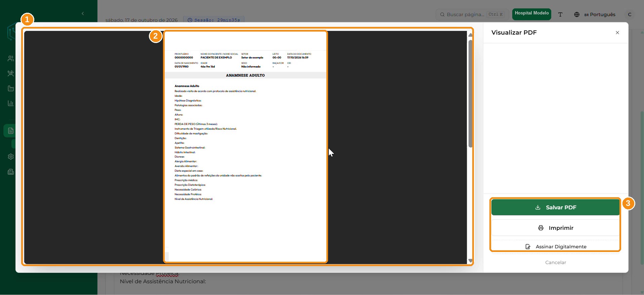Click Salvar PDF to download

click(555, 207)
